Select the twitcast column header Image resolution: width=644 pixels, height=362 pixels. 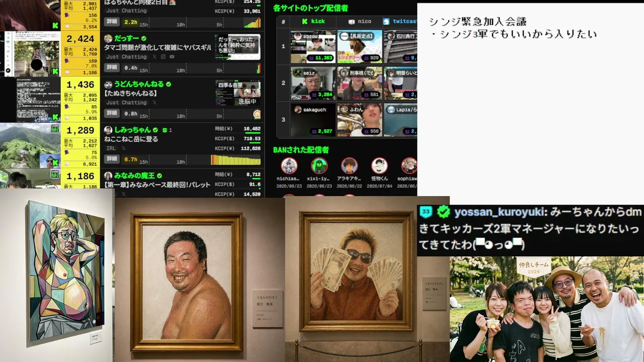(x=400, y=22)
